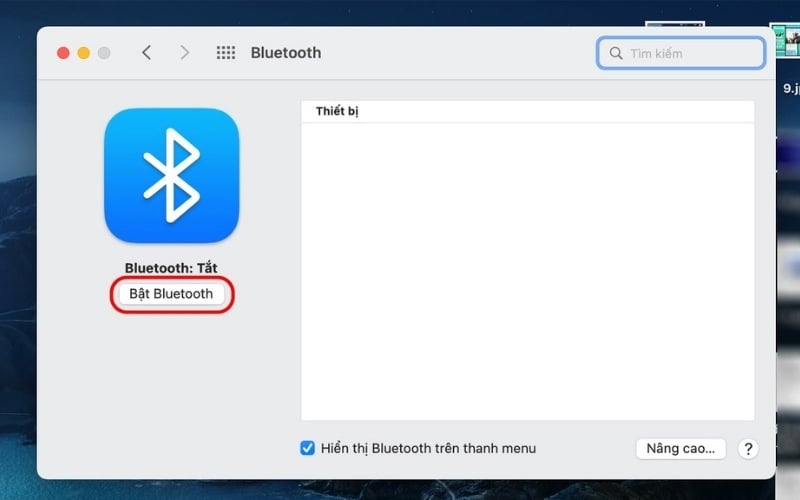
Task: Click the large Bluetooth logo icon
Action: pyautogui.click(x=171, y=175)
